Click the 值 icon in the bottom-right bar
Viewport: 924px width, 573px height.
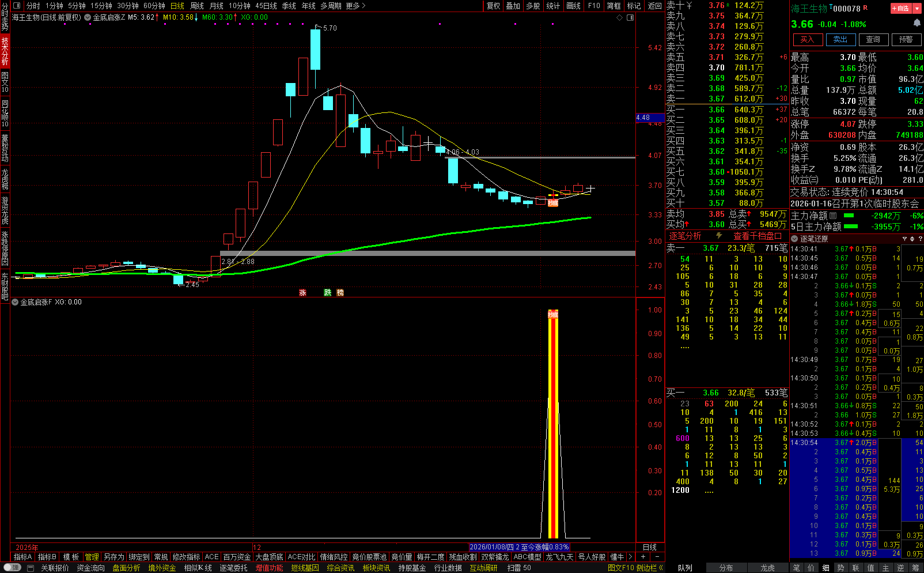871,568
